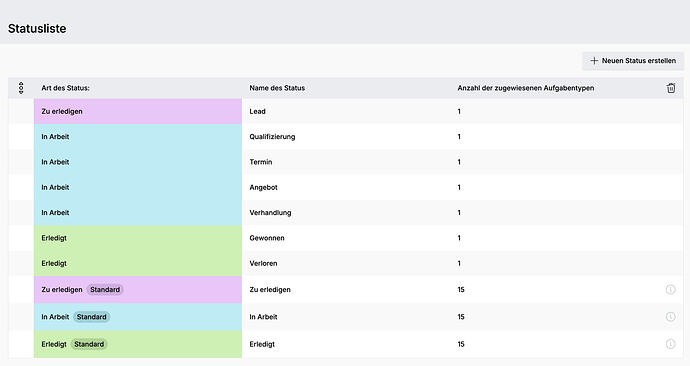This screenshot has height=366, width=690.
Task: Click the Name des Status column header
Action: 277,88
